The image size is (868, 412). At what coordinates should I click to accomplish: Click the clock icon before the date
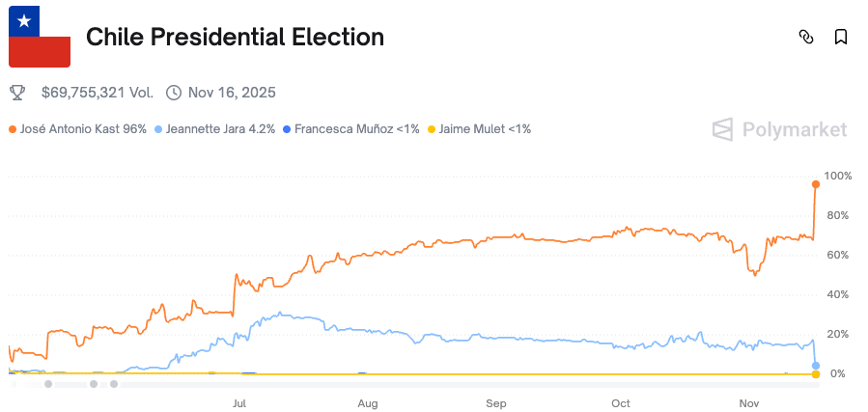pos(174,93)
